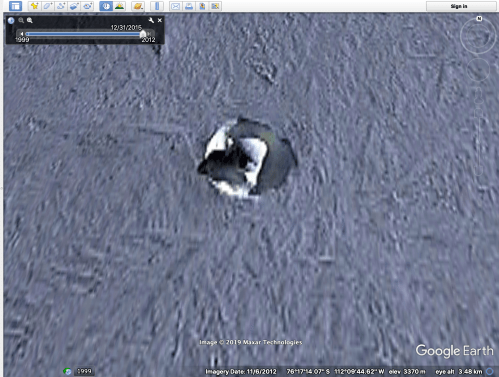This screenshot has height=377, width=499.
Task: Save the image icon in toolbar
Action: 202,6
